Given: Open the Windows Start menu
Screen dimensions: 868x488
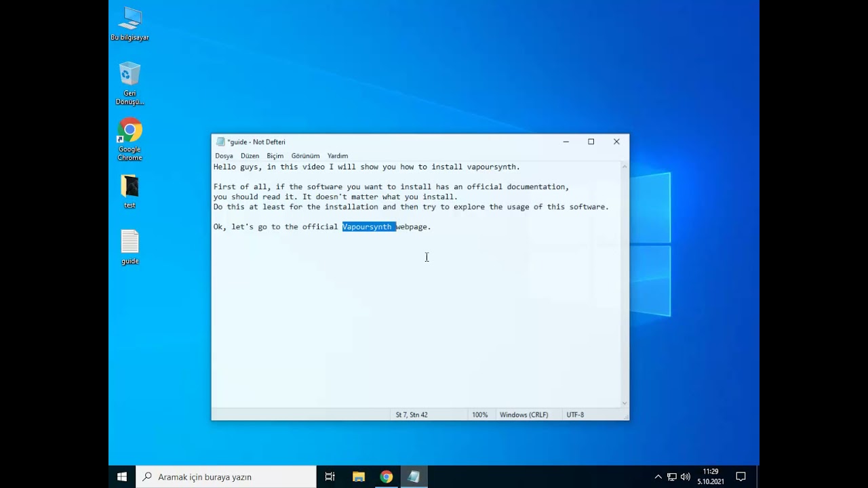Looking at the screenshot, I should (122, 476).
